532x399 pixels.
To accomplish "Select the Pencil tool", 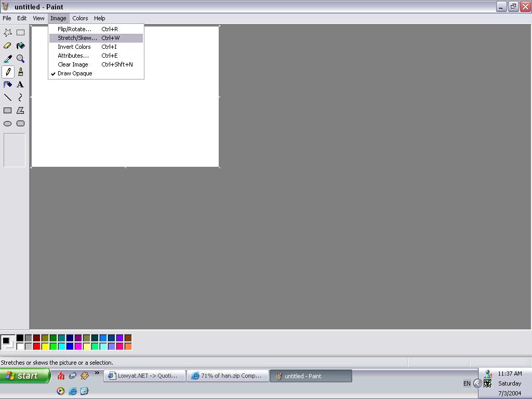I will (x=7, y=72).
